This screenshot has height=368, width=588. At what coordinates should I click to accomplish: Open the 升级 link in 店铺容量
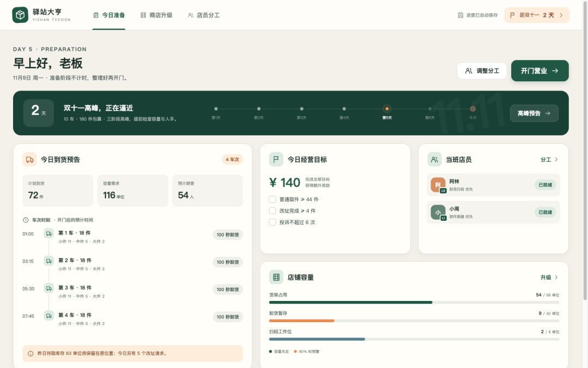(x=549, y=277)
